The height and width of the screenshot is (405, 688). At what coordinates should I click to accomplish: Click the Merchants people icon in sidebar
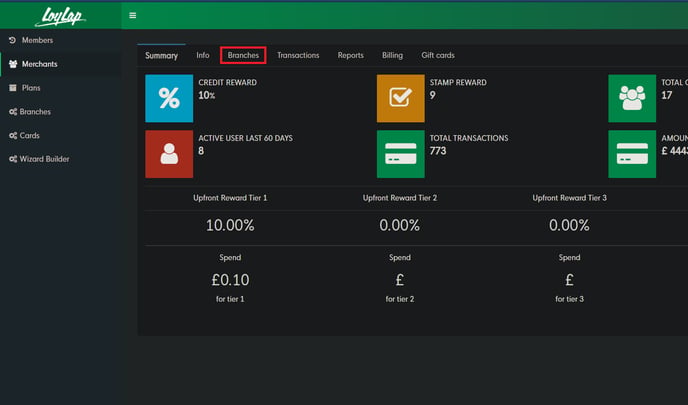point(13,64)
